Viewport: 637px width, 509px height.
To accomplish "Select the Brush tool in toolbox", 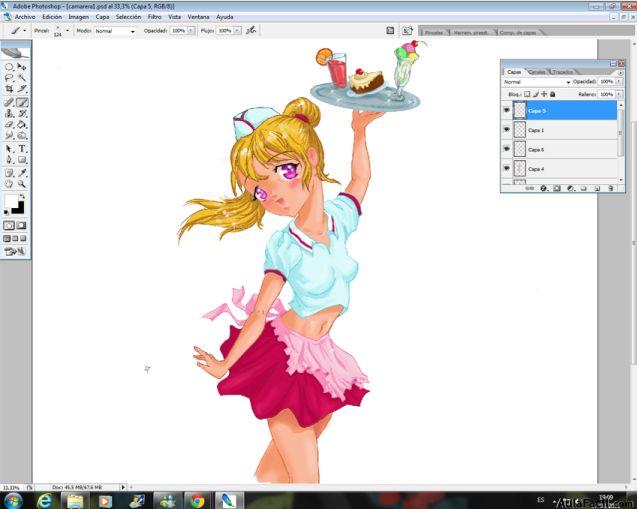I will coord(22,102).
